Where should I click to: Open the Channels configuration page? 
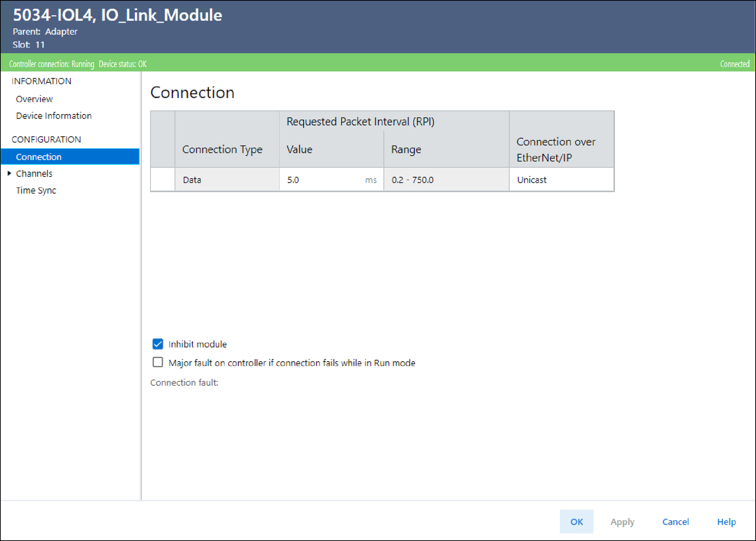34,174
